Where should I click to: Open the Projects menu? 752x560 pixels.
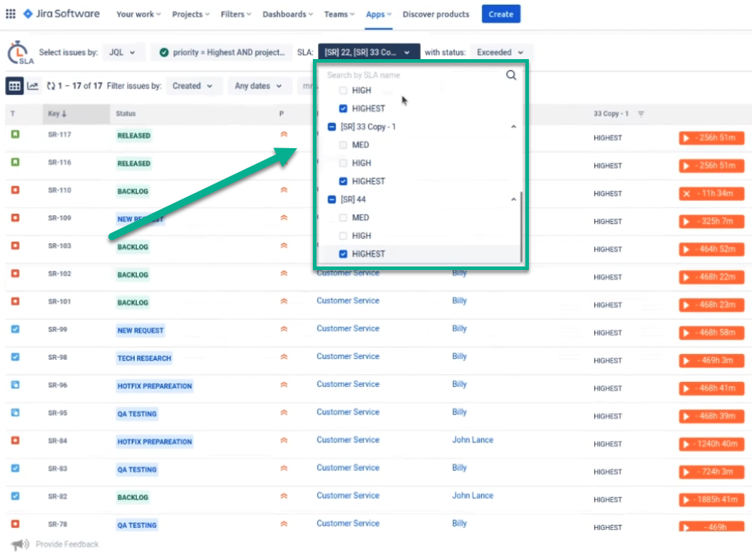pos(190,14)
